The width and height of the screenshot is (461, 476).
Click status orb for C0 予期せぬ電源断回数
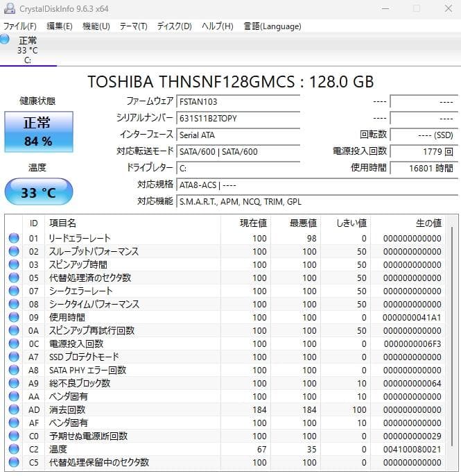[x=14, y=436]
